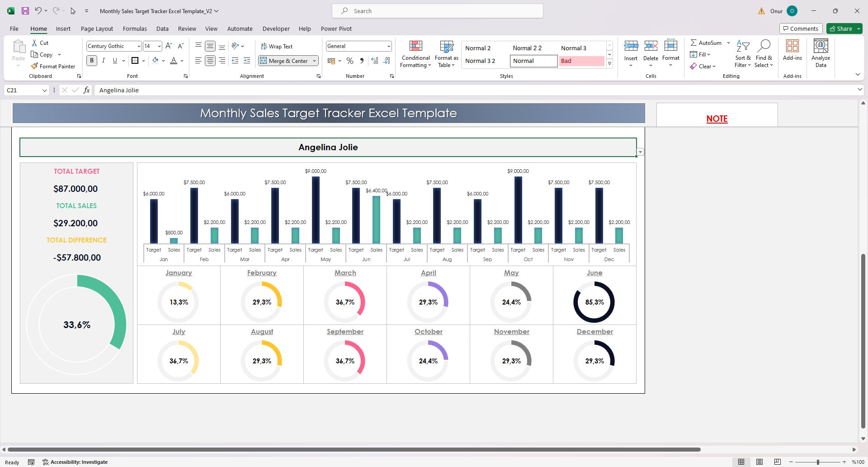
Task: Click the NOTE link
Action: [717, 119]
